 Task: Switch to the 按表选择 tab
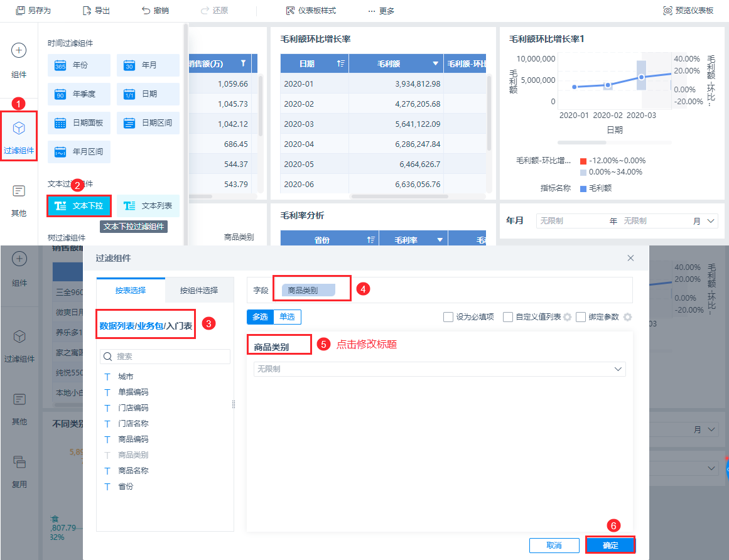[x=131, y=291]
